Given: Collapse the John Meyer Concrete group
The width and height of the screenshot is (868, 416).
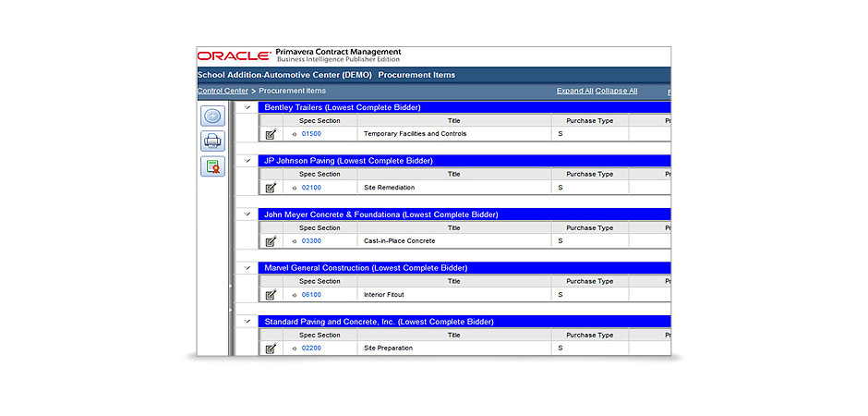Looking at the screenshot, I should tap(247, 214).
